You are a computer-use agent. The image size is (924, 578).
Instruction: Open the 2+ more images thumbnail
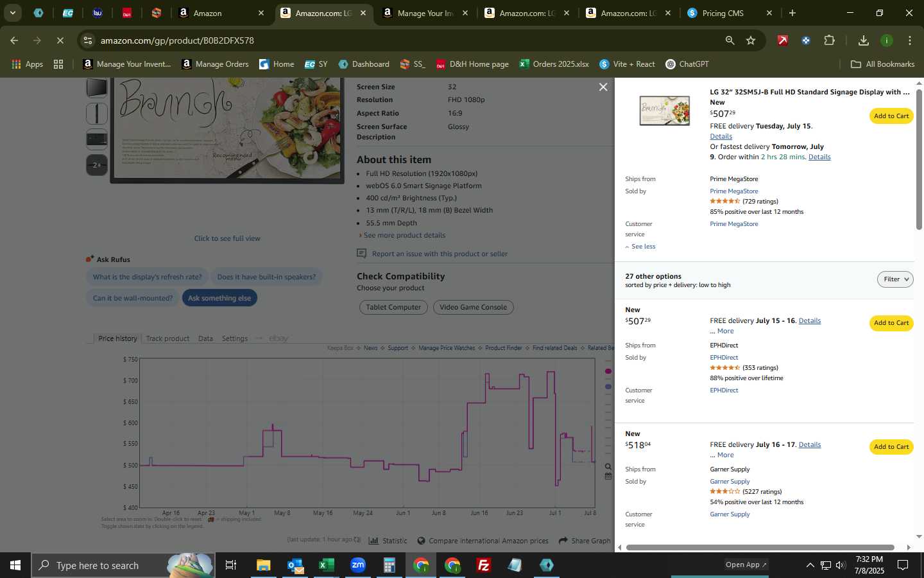tap(97, 165)
